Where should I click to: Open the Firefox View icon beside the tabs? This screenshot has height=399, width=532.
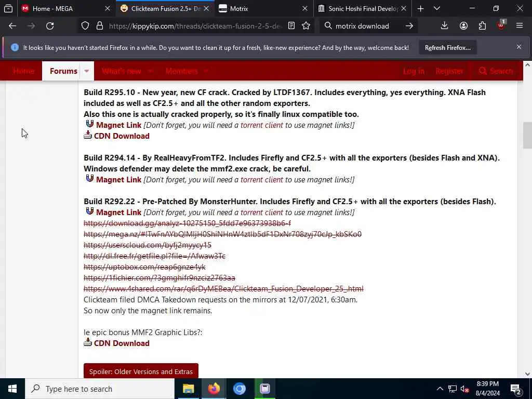coord(8,8)
